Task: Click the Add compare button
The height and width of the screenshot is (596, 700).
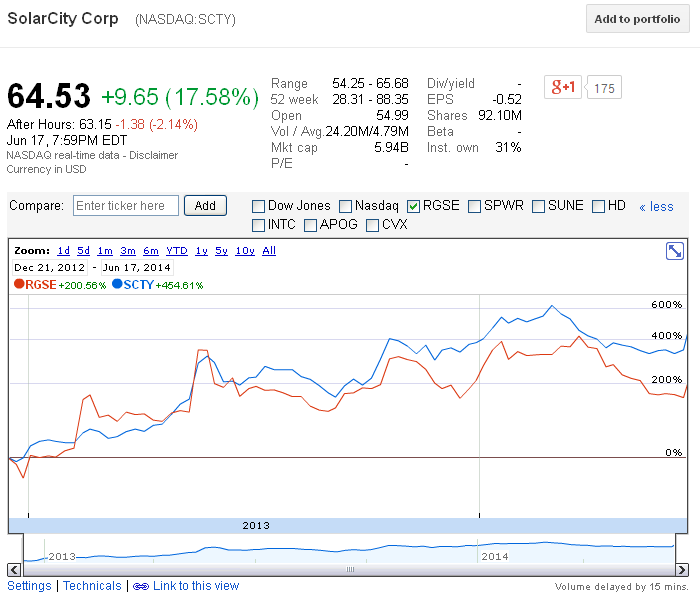Action: (205, 205)
